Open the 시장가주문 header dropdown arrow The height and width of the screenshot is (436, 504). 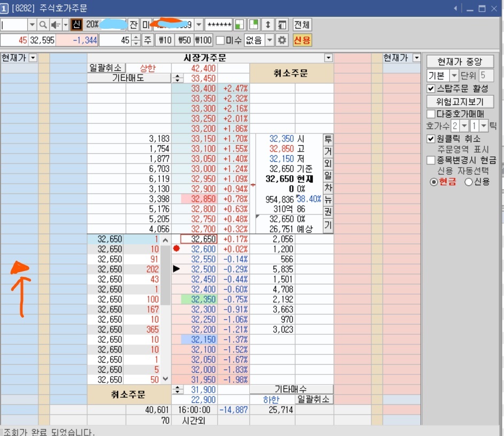pos(329,58)
